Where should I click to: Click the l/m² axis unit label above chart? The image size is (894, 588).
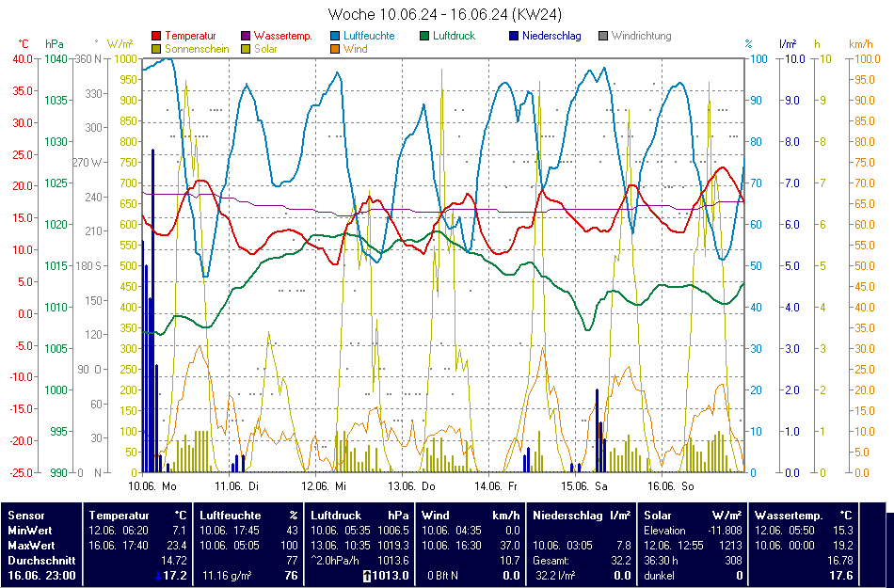point(788,44)
